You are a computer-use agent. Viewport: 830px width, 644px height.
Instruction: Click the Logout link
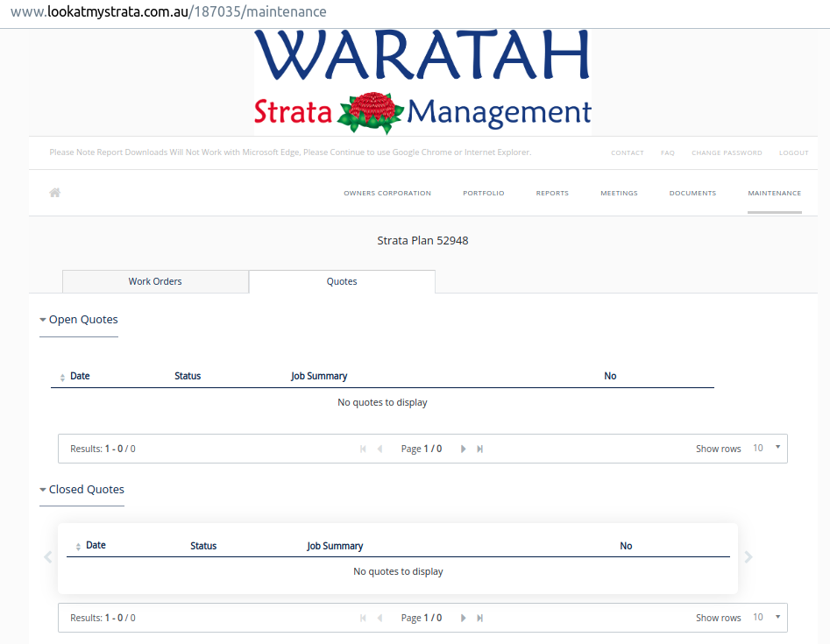tap(793, 152)
